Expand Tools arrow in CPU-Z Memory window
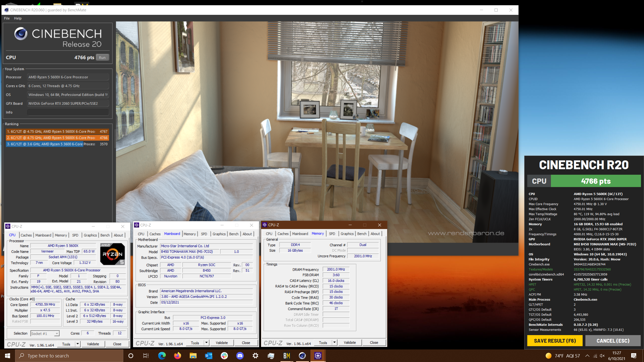Screen dimensions: 644x362 tap(334, 342)
